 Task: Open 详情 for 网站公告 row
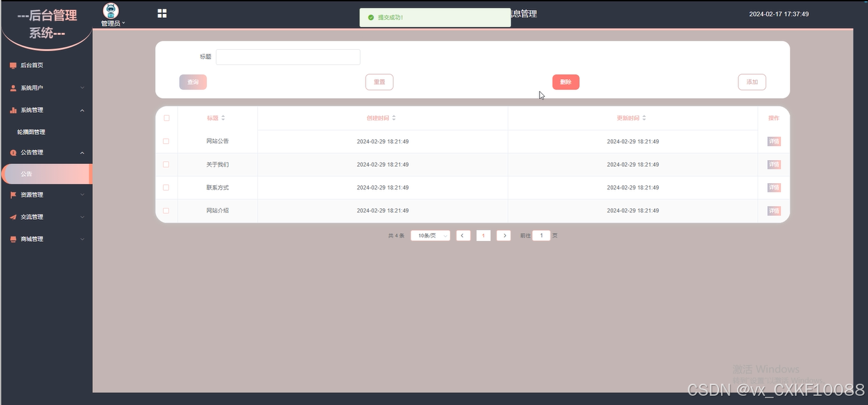coord(774,141)
